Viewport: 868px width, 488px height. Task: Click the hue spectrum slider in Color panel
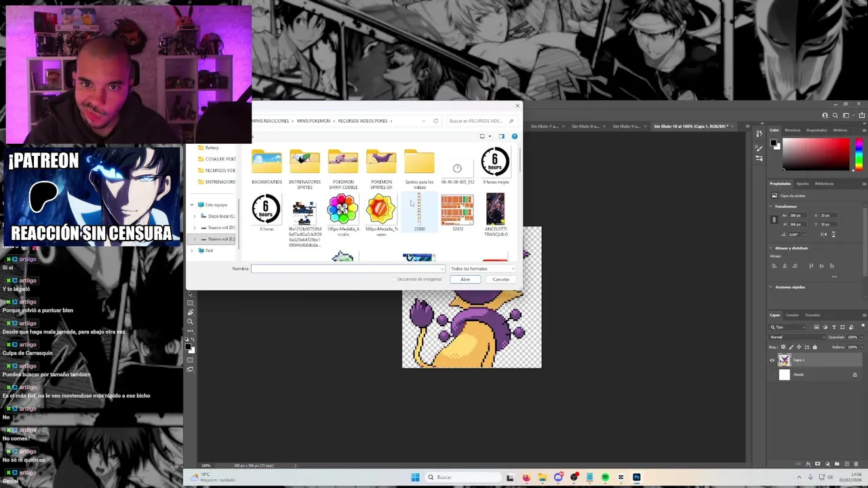tap(859, 154)
